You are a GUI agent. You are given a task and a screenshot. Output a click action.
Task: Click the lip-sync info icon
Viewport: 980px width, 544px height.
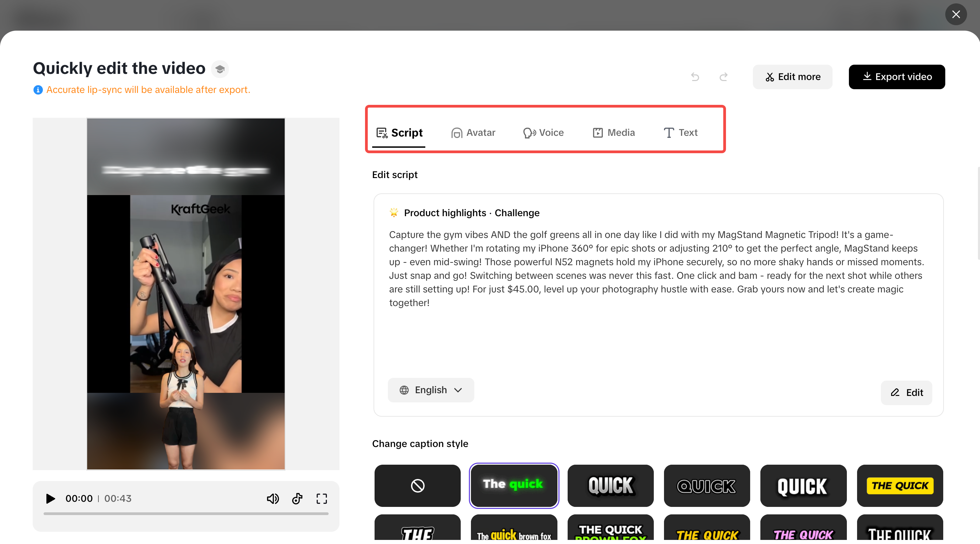coord(38,90)
